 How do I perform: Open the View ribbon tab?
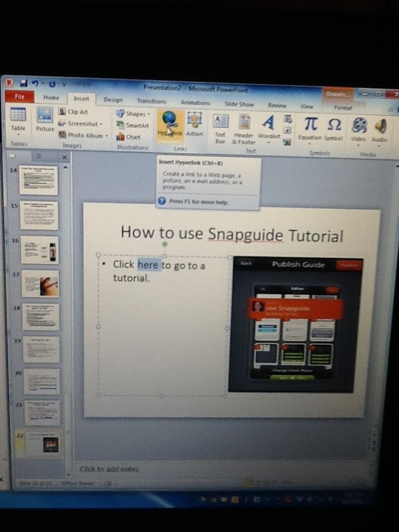tap(307, 106)
